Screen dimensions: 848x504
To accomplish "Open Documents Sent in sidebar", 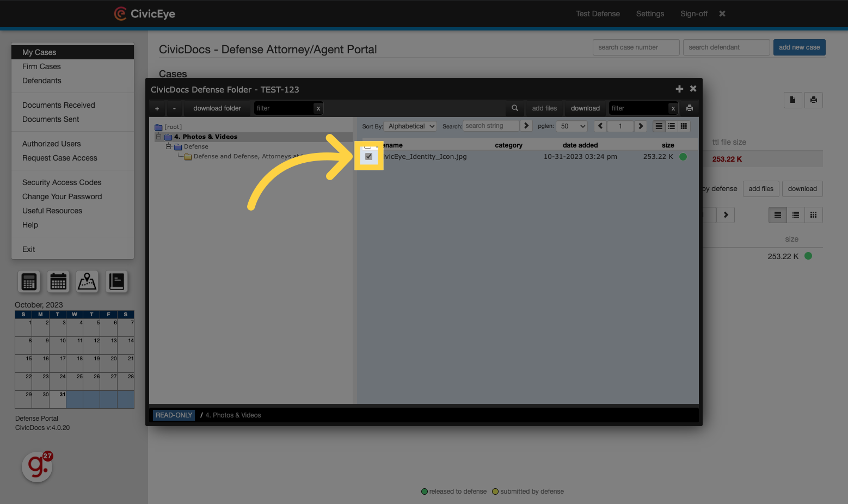I will [x=51, y=119].
